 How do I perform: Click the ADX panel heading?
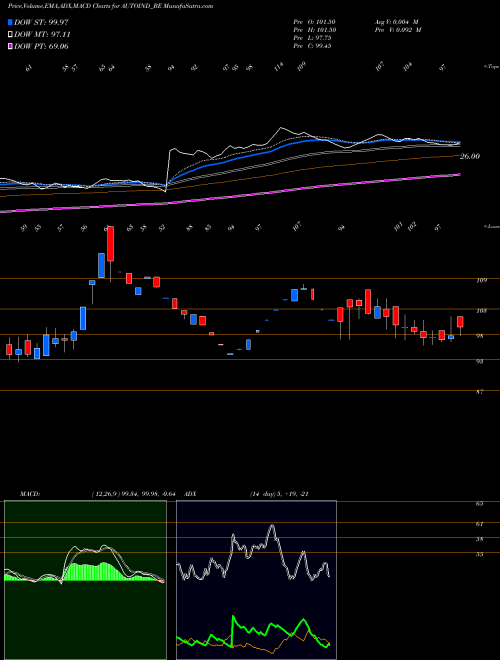click(x=190, y=494)
